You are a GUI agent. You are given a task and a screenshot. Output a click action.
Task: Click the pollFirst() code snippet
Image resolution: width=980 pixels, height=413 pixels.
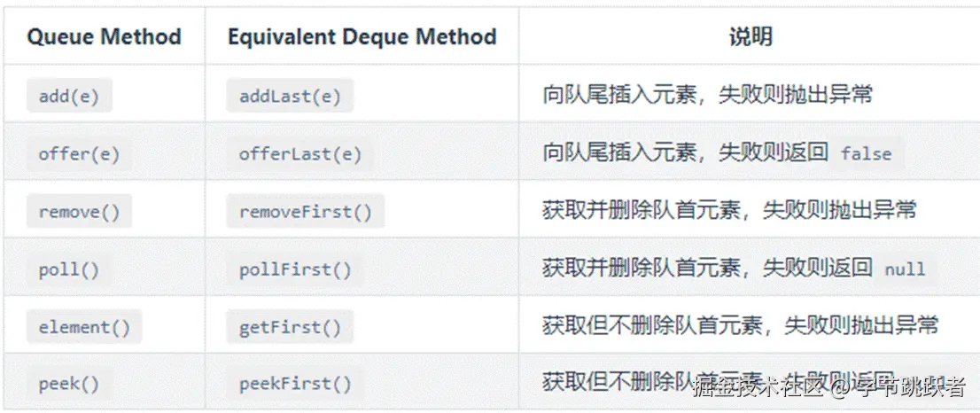coord(295,269)
